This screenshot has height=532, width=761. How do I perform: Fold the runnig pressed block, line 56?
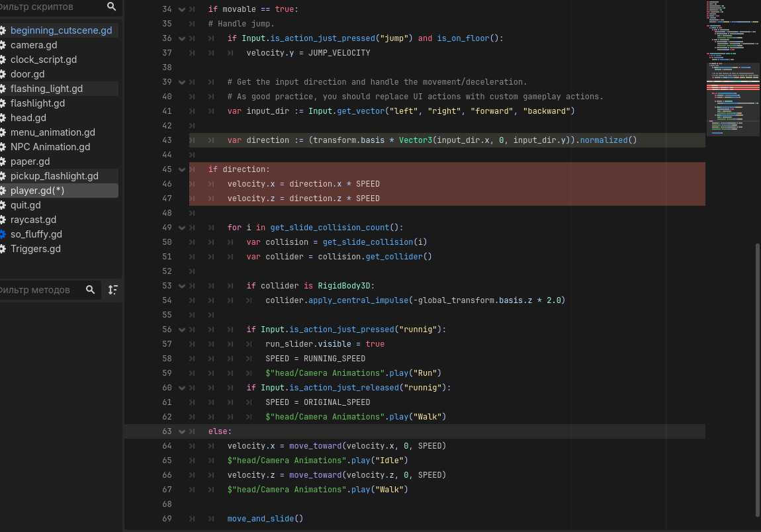(x=182, y=330)
